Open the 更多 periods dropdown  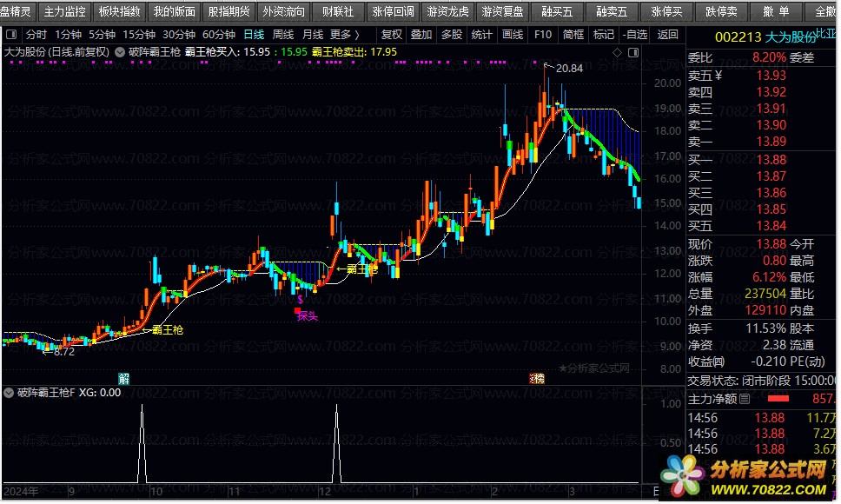pos(345,35)
